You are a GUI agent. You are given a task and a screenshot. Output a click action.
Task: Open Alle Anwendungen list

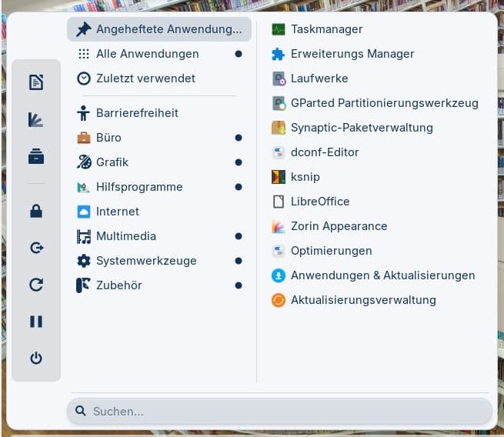coord(147,54)
